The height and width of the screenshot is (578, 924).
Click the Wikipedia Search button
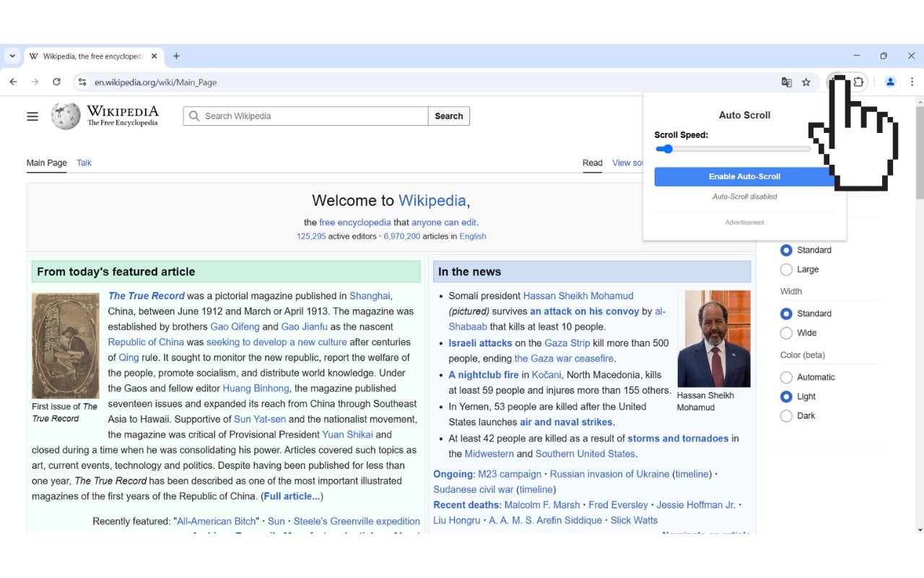coord(449,116)
